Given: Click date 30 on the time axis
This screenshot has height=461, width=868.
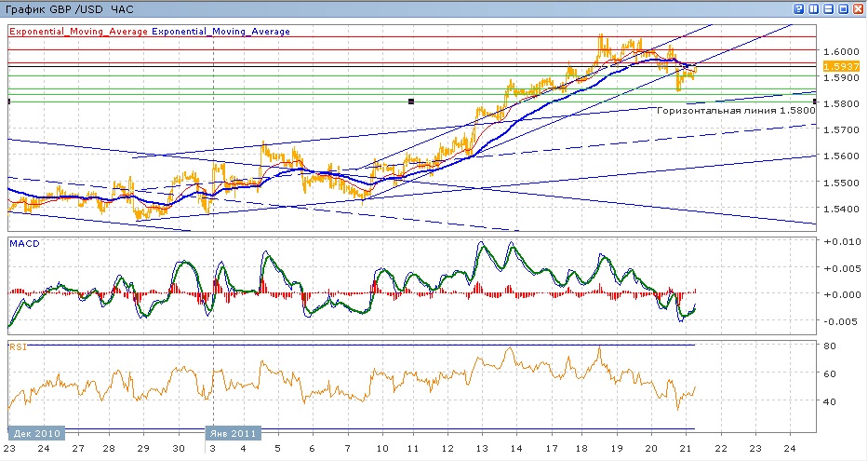Looking at the screenshot, I should click(x=179, y=448).
